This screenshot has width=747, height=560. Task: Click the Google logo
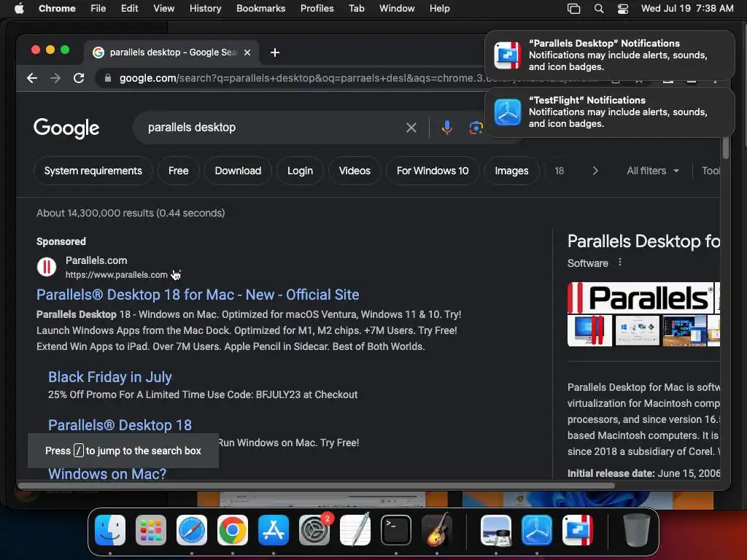pyautogui.click(x=66, y=128)
